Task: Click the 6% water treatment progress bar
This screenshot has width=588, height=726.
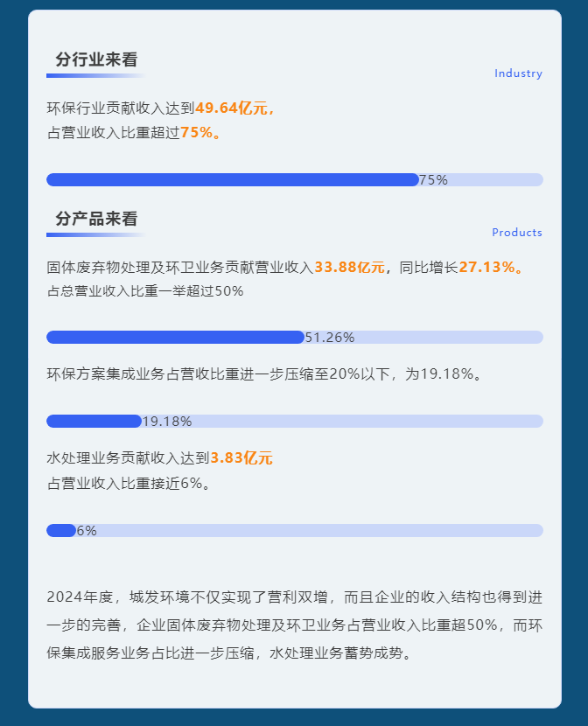Action: [295, 531]
